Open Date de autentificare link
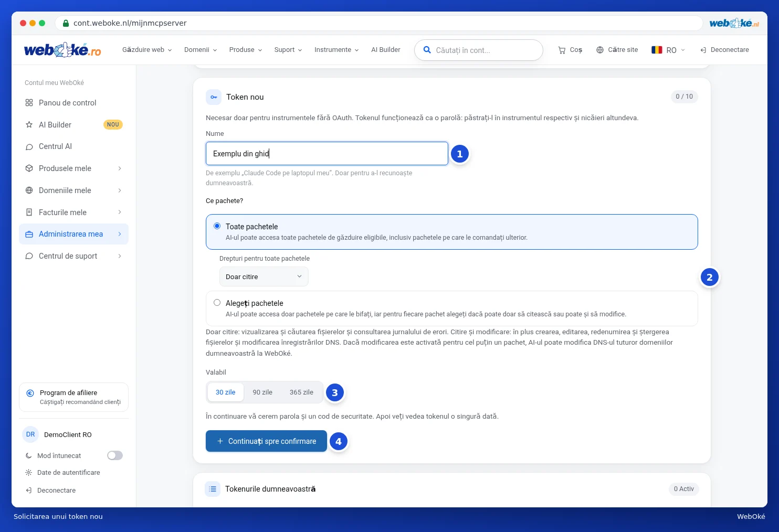The image size is (779, 532). [x=63, y=473]
